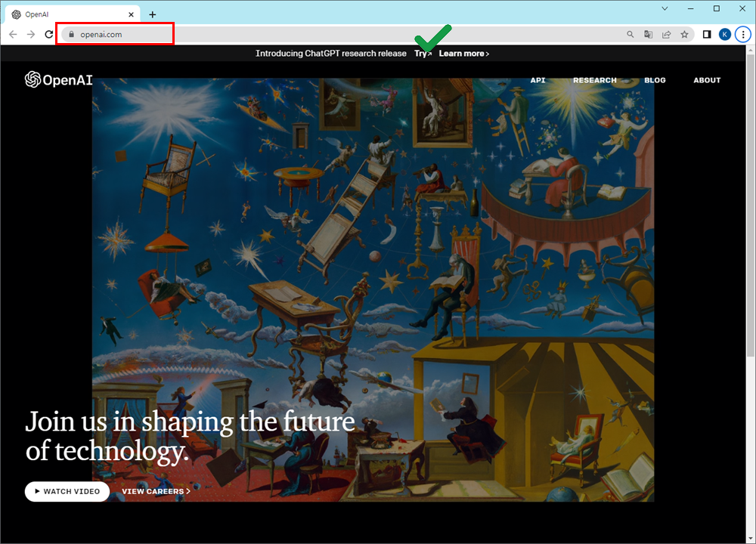Play with the WATCH VIDEO button
The width and height of the screenshot is (756, 544).
pos(67,491)
